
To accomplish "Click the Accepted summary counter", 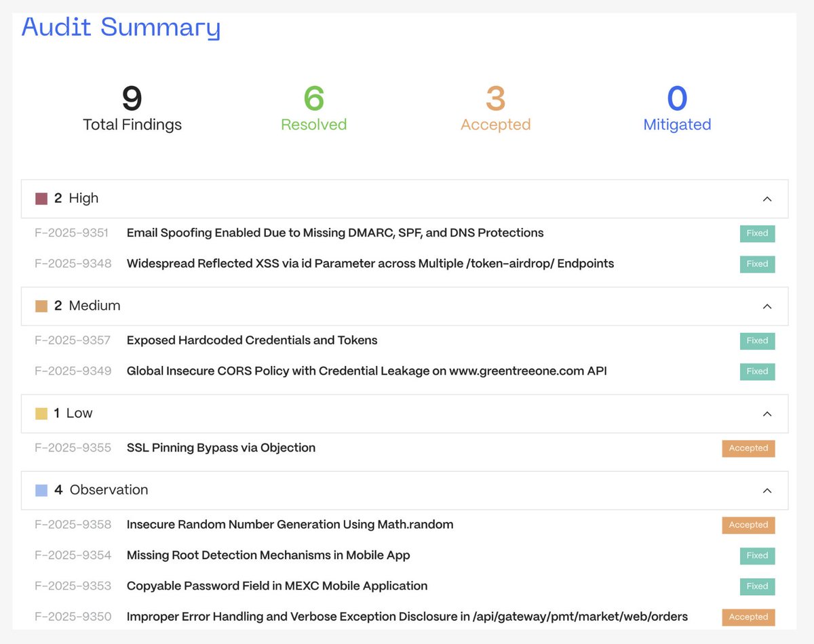I will click(x=495, y=107).
